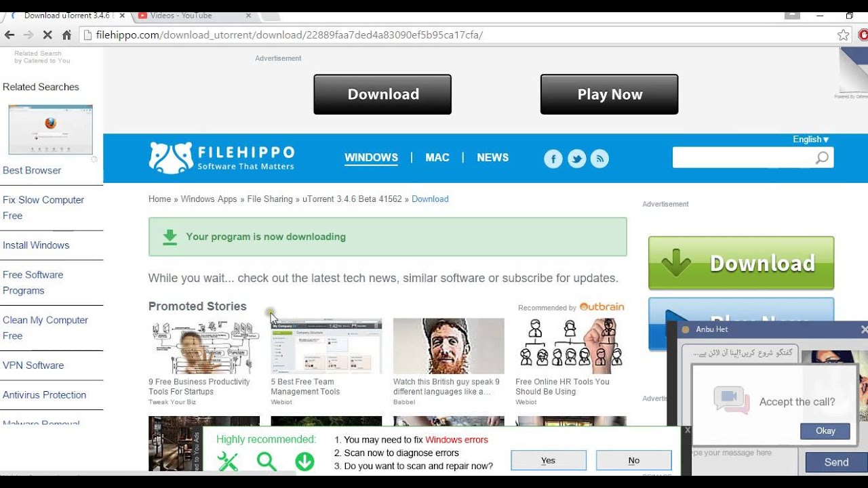Open the Install Windows related search
Viewport: 868px width, 488px height.
pyautogui.click(x=36, y=245)
